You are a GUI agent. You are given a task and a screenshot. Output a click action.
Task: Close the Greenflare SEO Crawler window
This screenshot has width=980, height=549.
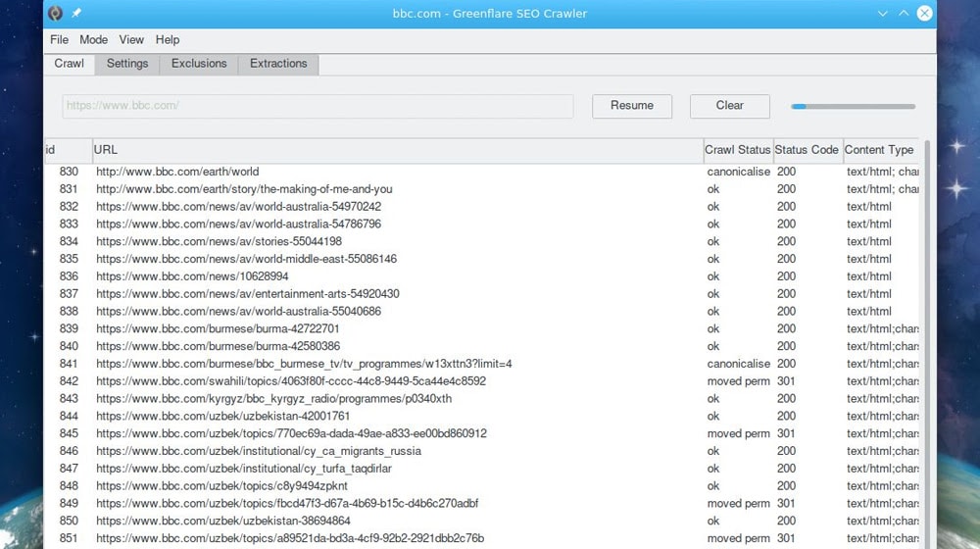925,13
